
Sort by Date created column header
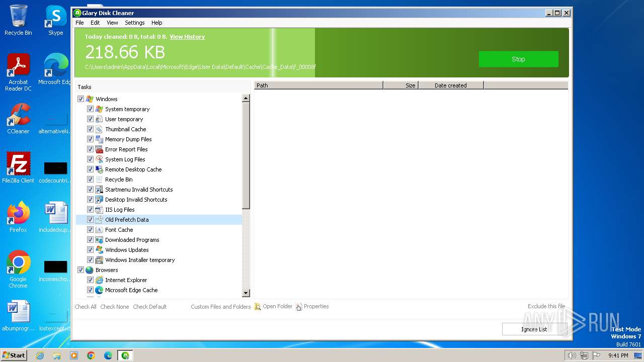tap(451, 85)
